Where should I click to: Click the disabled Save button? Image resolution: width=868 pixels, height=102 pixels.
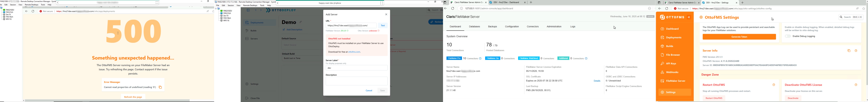[382, 91]
